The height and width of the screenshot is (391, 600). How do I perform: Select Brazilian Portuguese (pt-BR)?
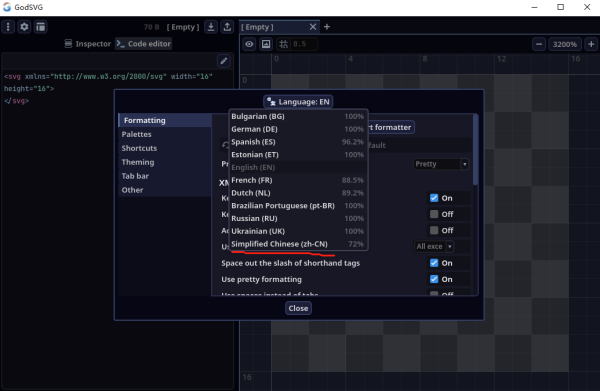point(298,205)
